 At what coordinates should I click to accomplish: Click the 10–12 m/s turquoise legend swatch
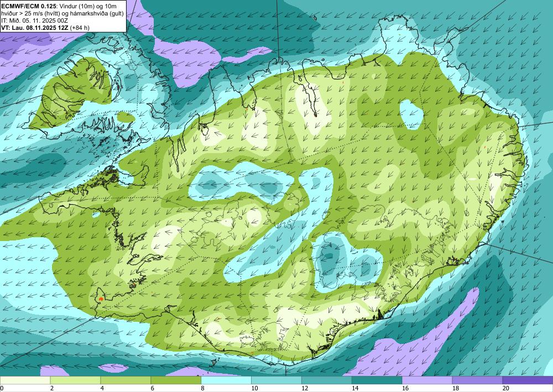coord(276,380)
